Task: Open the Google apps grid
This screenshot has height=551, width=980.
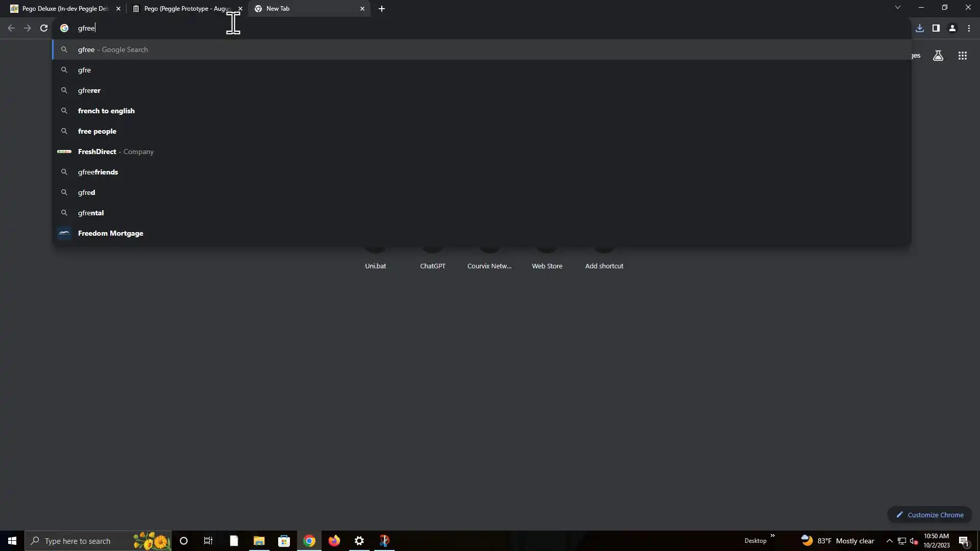Action: point(962,56)
